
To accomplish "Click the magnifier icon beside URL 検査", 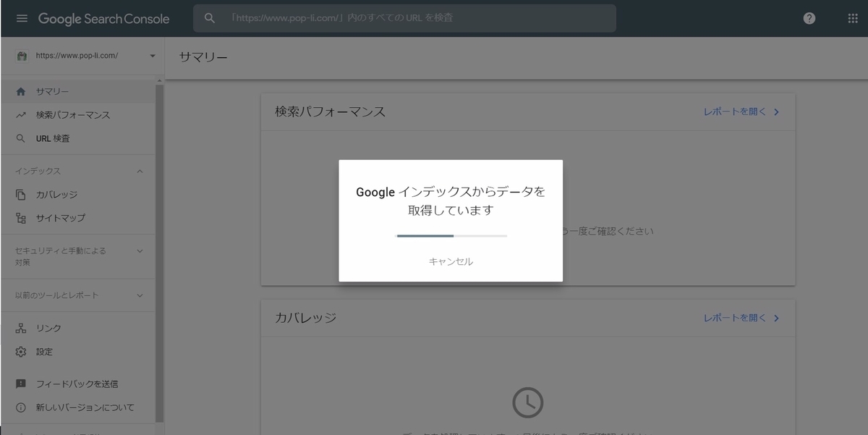I will coord(21,138).
